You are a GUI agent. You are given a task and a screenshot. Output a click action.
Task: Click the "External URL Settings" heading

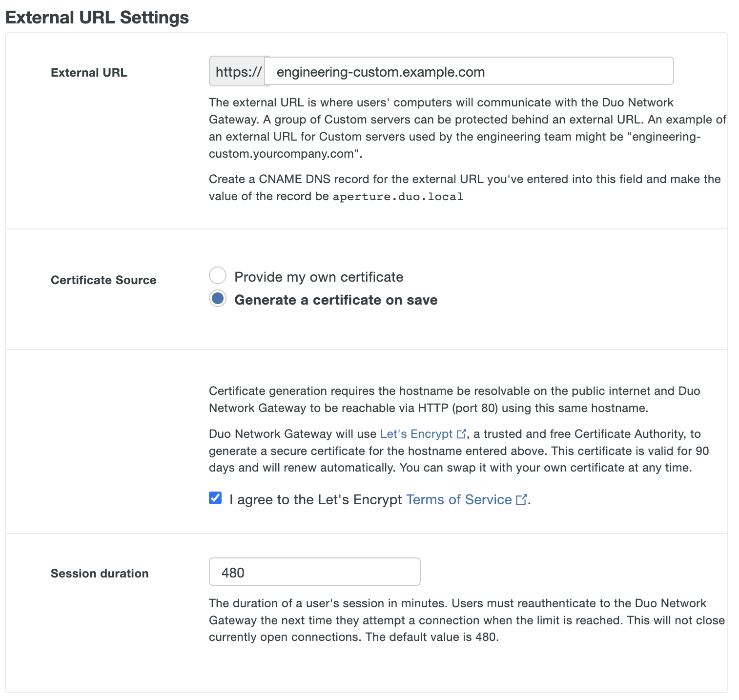click(x=97, y=17)
